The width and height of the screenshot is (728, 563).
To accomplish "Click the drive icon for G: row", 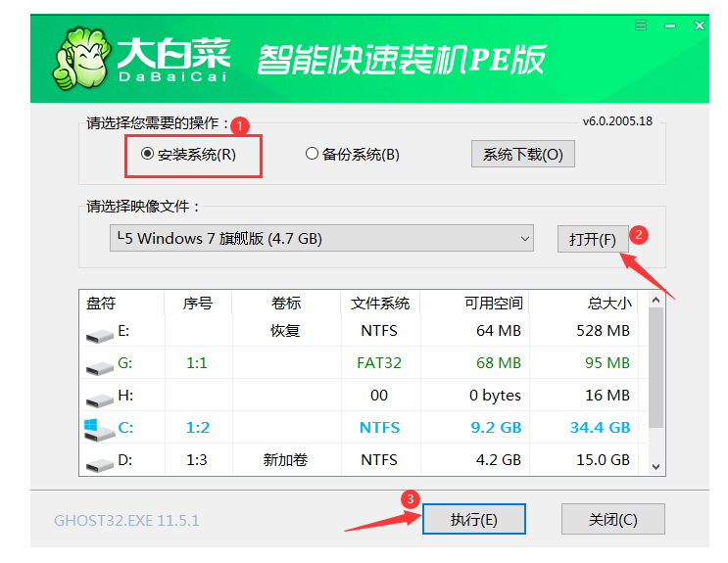I will 99,367.
